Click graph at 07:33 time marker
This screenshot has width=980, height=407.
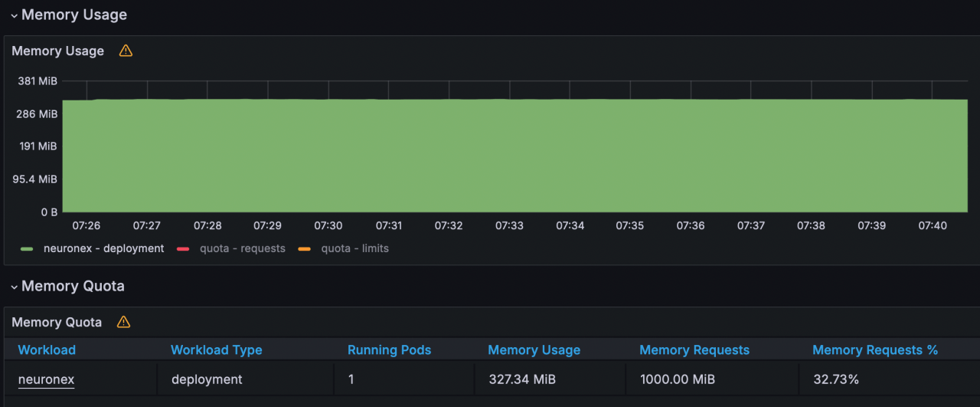point(509,153)
